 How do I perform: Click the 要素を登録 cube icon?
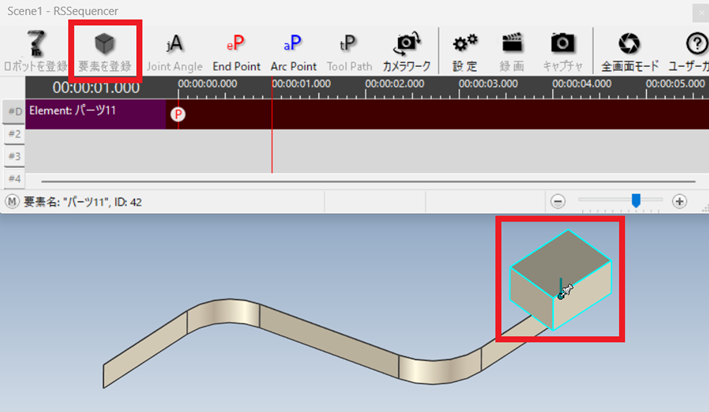pos(104,51)
